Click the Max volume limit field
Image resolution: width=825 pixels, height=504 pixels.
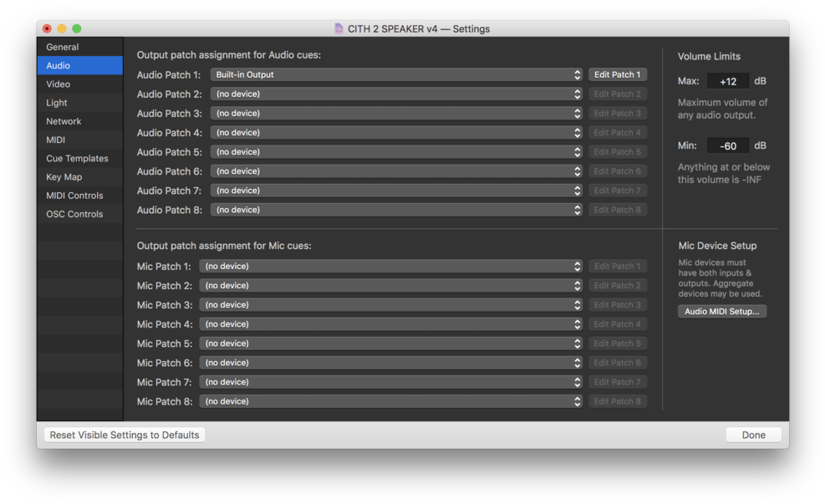point(727,81)
